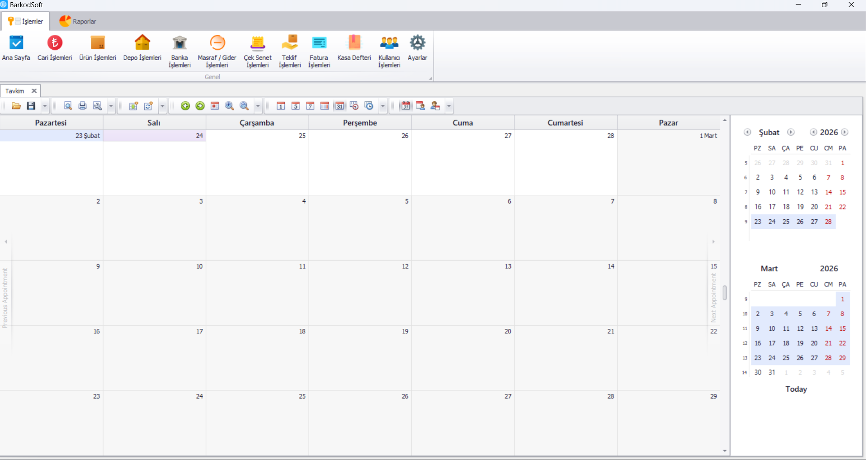Click the zoom in magnifier icon
The height and width of the screenshot is (460, 868).
pyautogui.click(x=230, y=106)
